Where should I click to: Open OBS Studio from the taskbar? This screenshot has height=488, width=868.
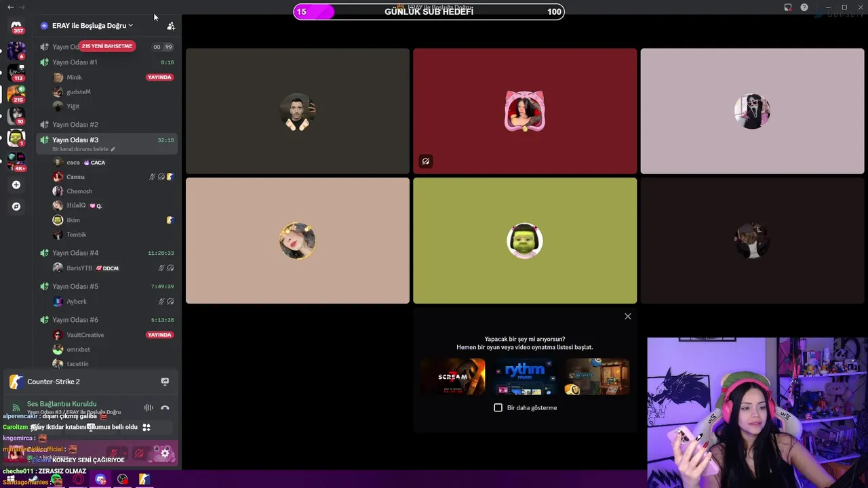pyautogui.click(x=123, y=479)
